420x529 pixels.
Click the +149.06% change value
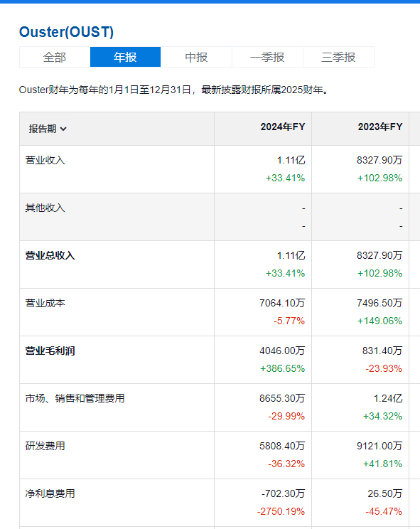pyautogui.click(x=380, y=321)
